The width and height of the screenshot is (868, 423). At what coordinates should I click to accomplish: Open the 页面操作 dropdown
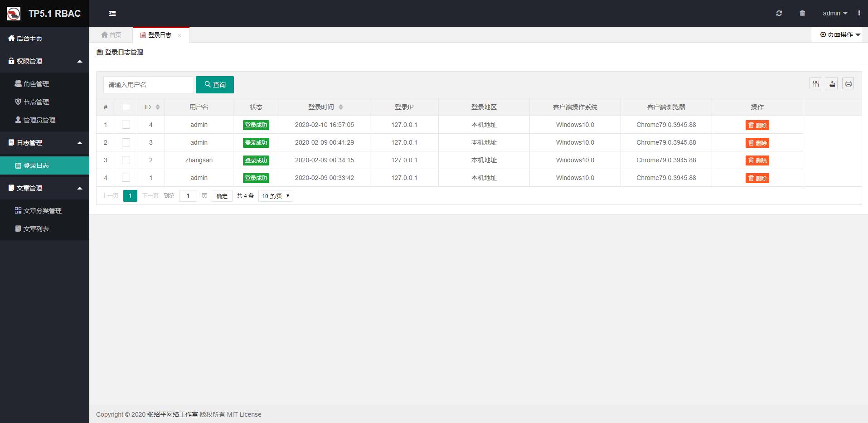coord(840,34)
